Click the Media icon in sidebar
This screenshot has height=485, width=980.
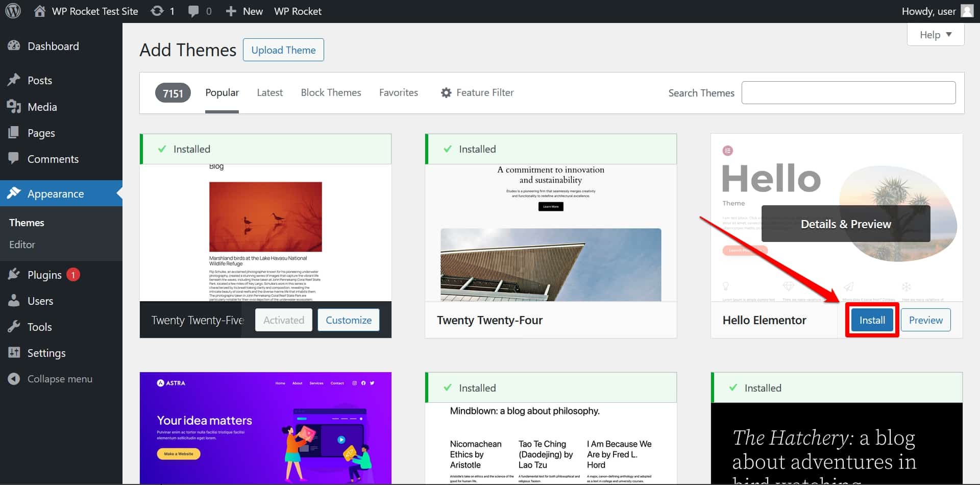point(14,107)
